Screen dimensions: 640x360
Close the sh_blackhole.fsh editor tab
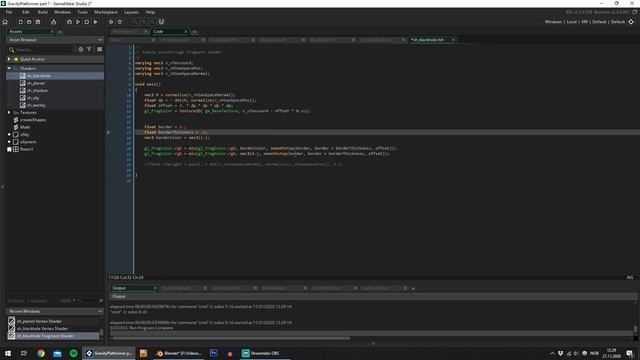pos(453,40)
